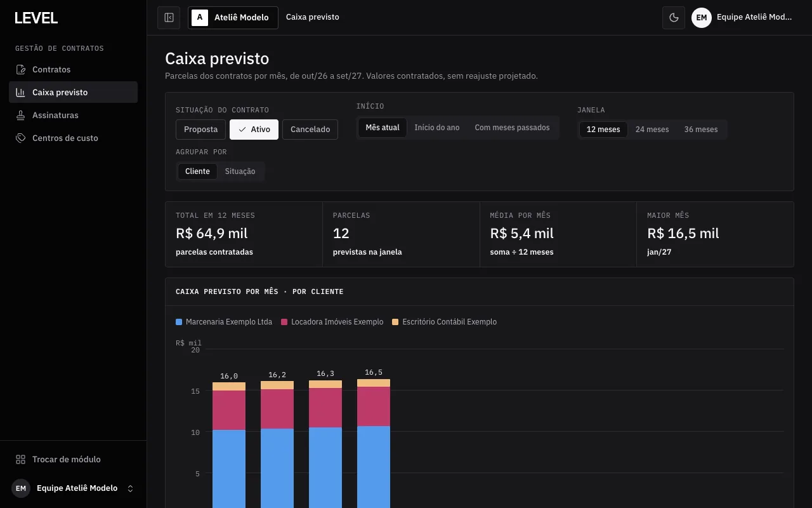This screenshot has width=812, height=508.
Task: Navigate to Centros de custo
Action: coord(73,138)
